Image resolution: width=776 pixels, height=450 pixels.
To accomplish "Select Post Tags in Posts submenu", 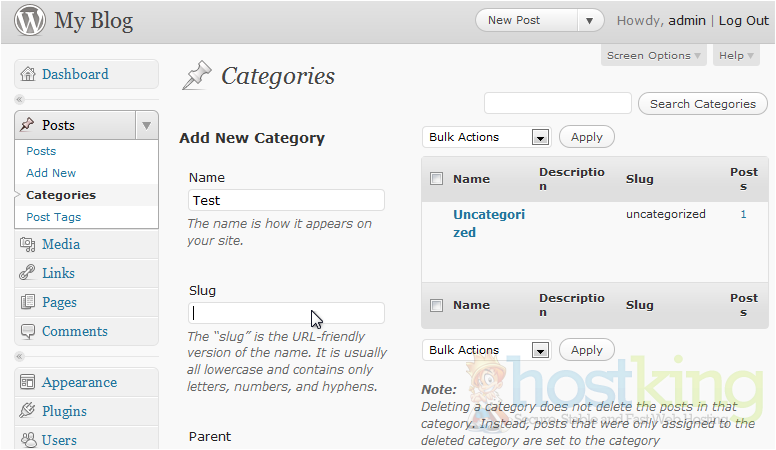I will 54,217.
